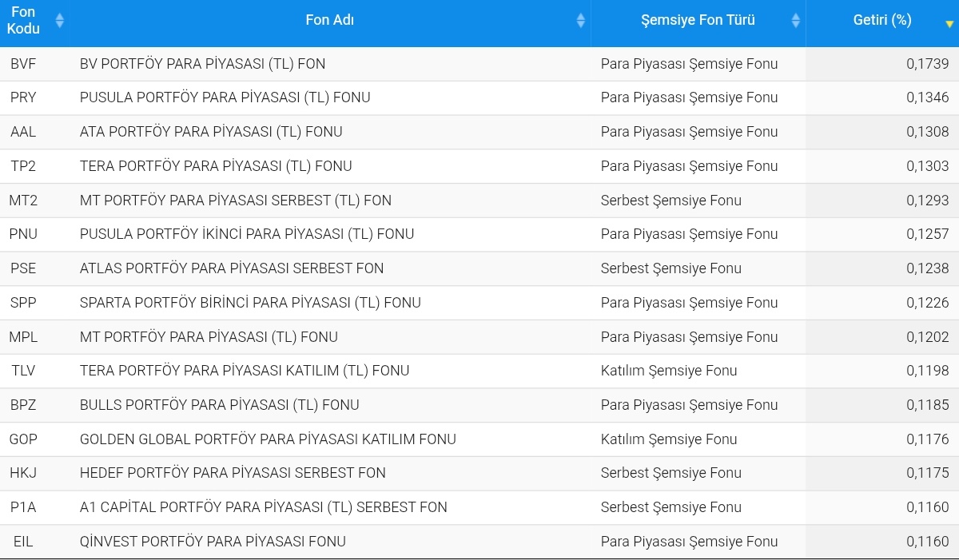The height and width of the screenshot is (560, 959).
Task: Select fund code GOP
Action: point(23,439)
